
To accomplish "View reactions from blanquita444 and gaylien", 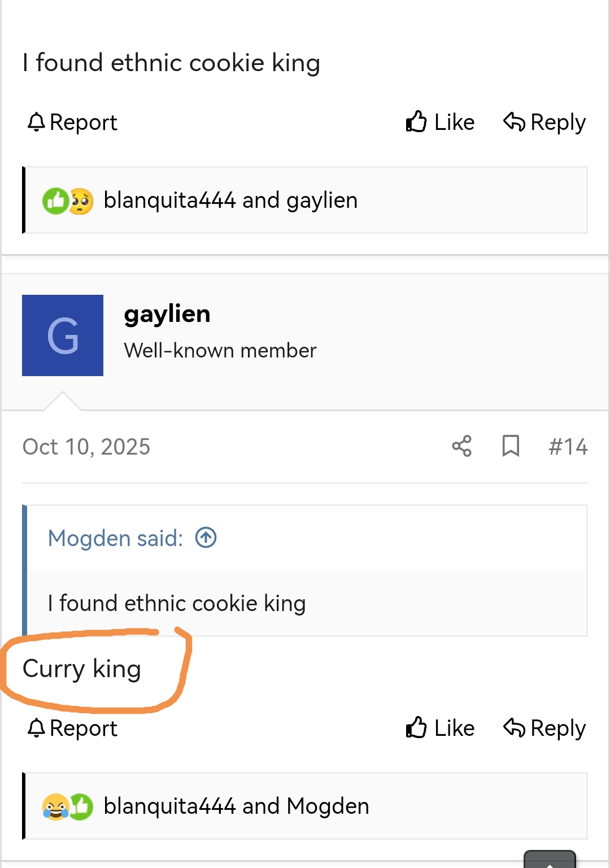I will click(x=230, y=200).
